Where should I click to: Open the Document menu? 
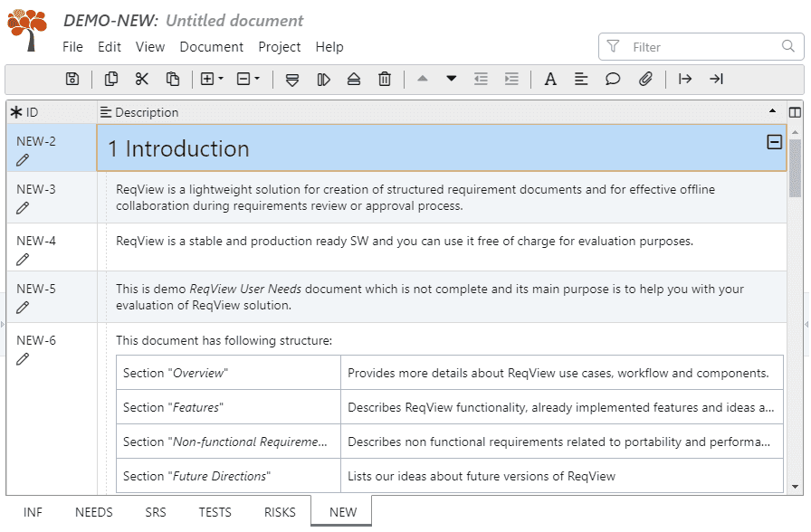tap(211, 47)
